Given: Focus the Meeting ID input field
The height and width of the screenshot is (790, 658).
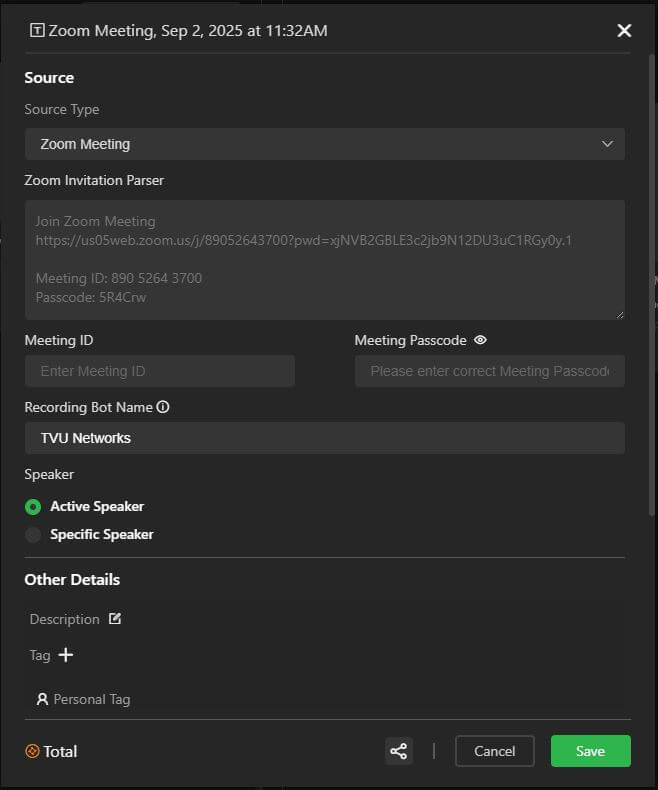Looking at the screenshot, I should click(160, 371).
